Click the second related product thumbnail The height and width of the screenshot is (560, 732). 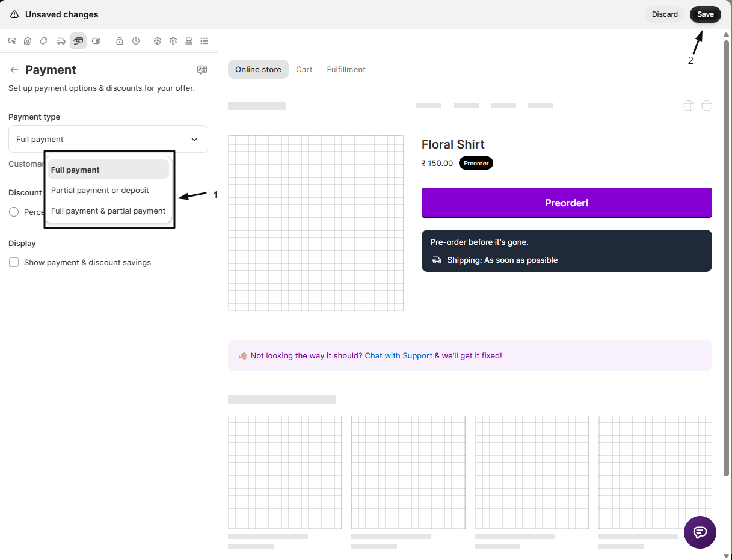click(408, 472)
